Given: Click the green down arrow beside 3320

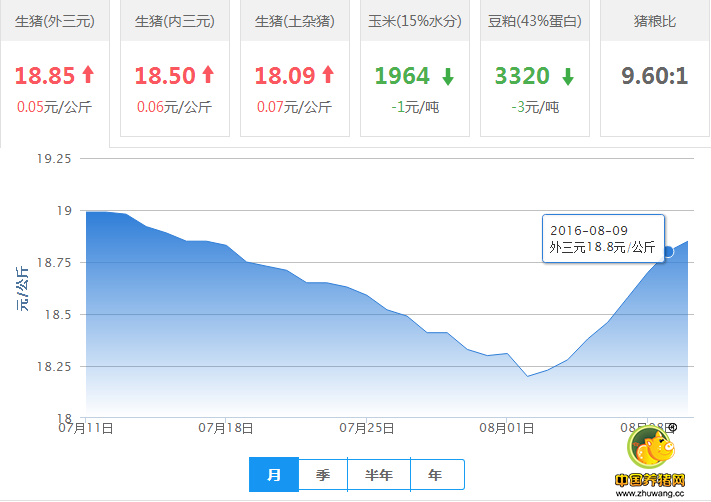Looking at the screenshot, I should click(567, 76).
